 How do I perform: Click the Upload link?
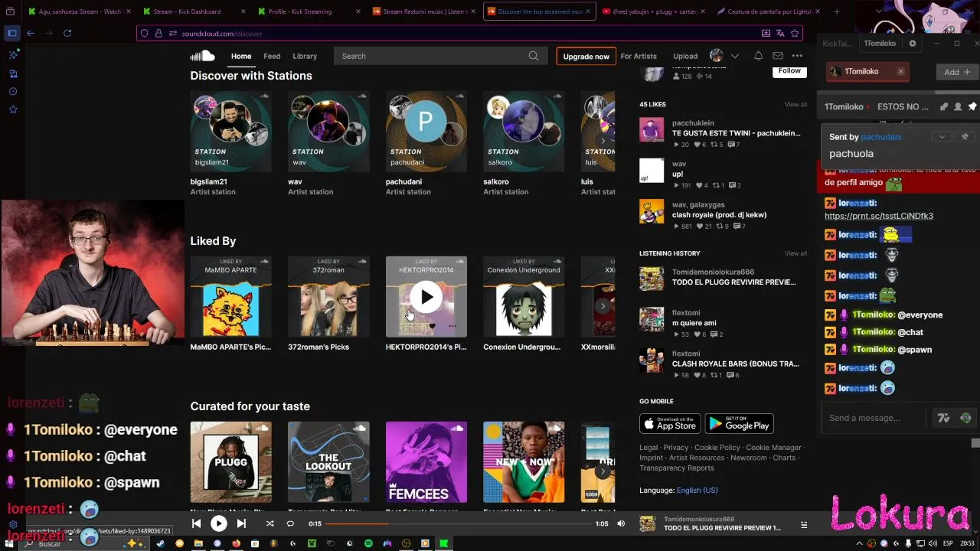tap(685, 56)
